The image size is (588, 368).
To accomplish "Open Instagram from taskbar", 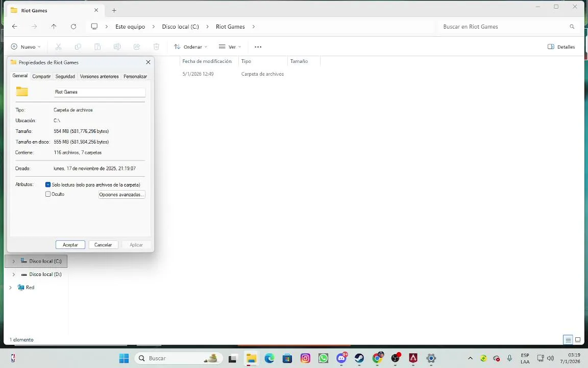I will coord(305,358).
